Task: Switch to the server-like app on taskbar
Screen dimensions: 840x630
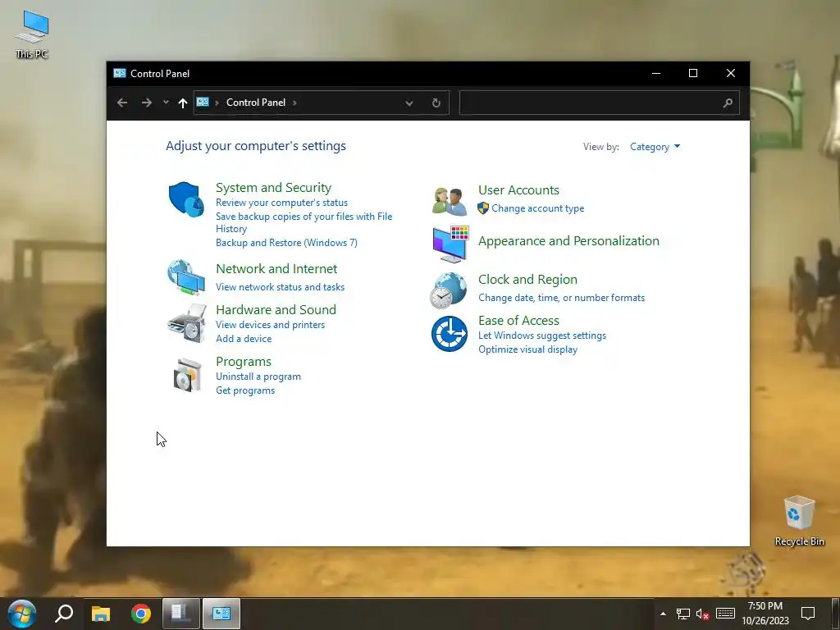Action: pos(181,614)
